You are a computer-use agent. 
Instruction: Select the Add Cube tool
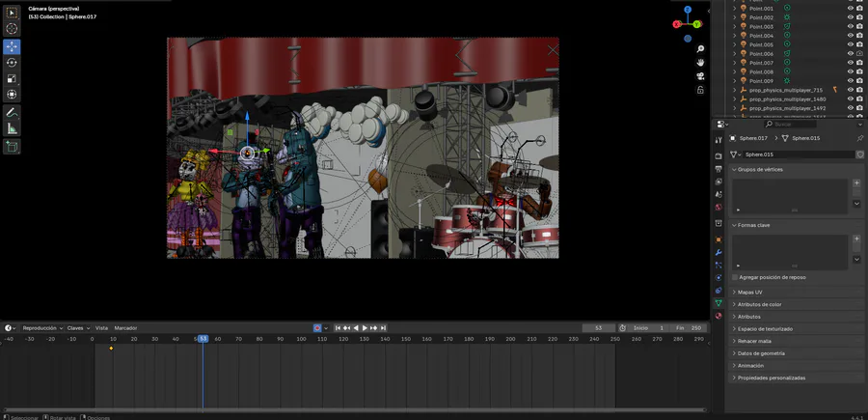12,147
